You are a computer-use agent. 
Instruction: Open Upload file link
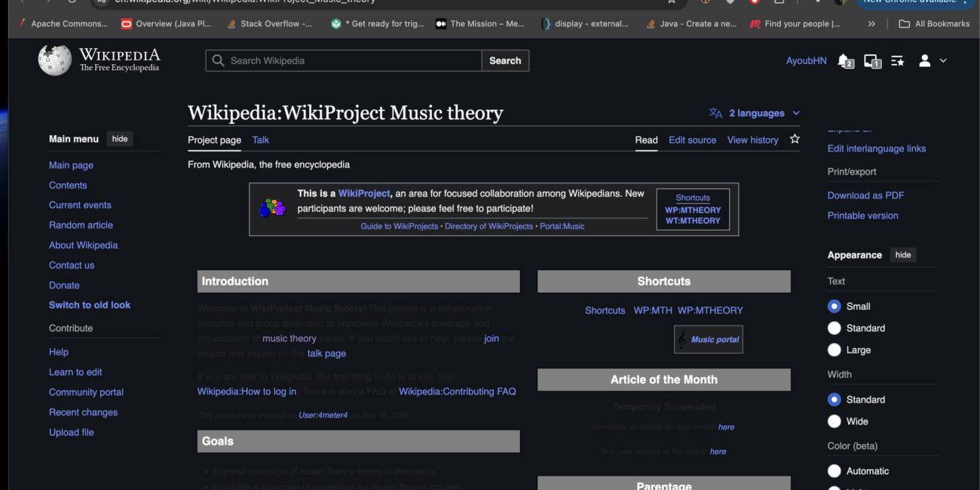tap(72, 433)
